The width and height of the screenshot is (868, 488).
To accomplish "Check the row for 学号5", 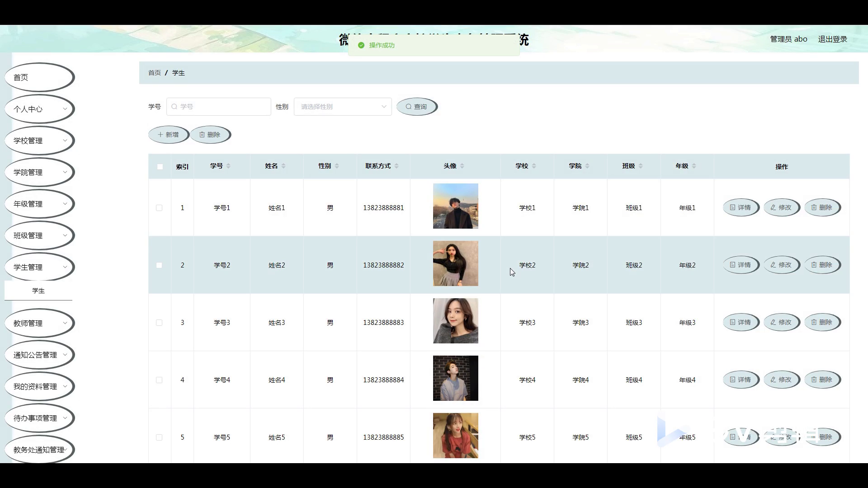I will [159, 437].
